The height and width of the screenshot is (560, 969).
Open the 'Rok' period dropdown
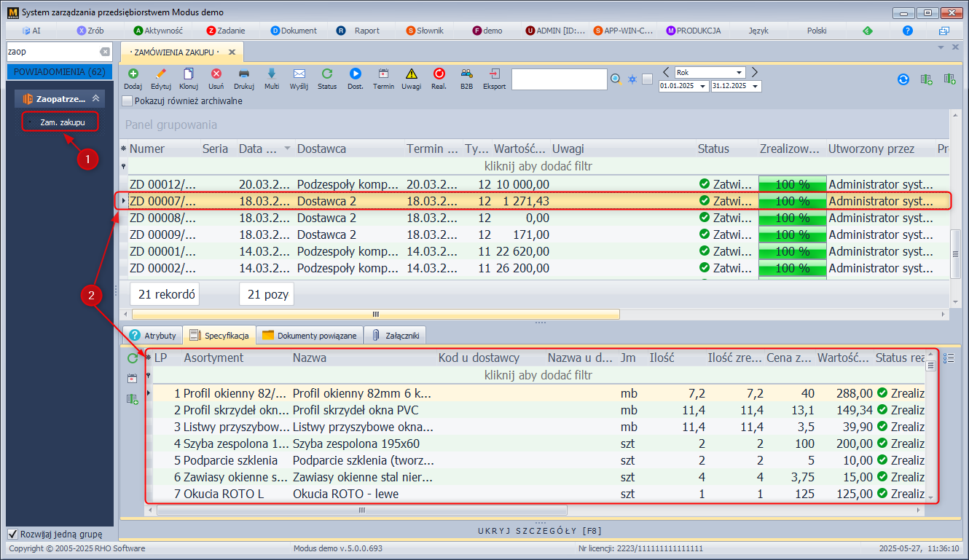(739, 73)
